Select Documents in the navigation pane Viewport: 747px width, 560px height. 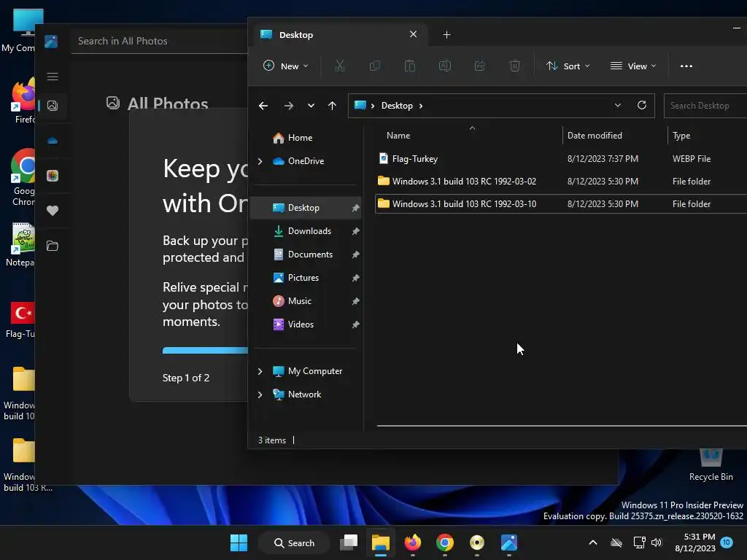[x=306, y=254]
